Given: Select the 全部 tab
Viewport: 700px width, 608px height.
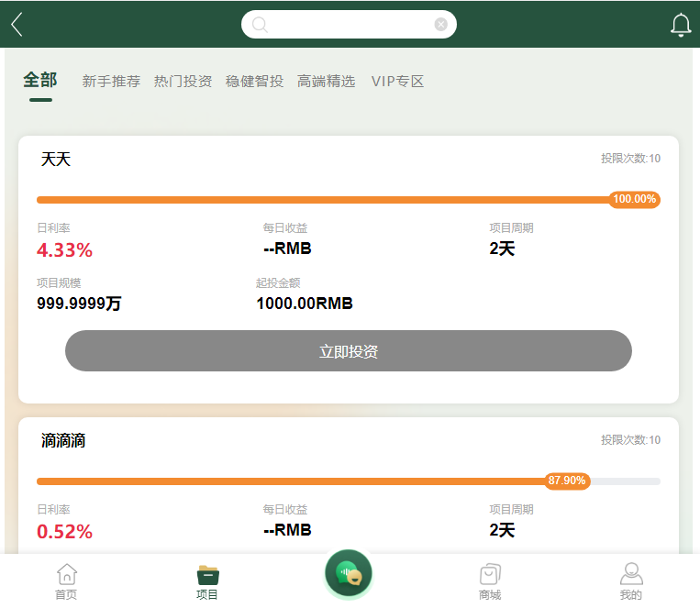Looking at the screenshot, I should click(x=40, y=81).
